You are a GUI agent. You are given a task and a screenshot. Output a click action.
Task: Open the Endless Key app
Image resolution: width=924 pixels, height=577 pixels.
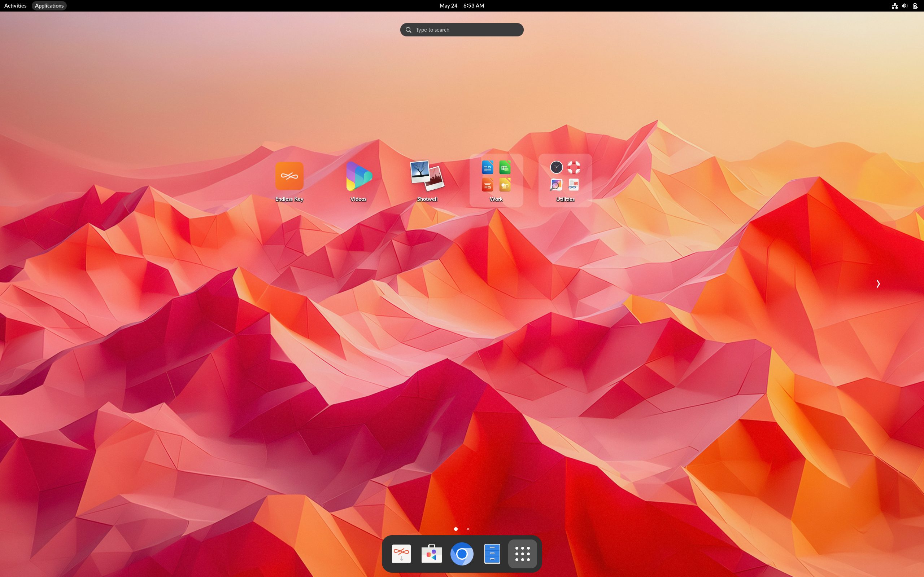[289, 176]
